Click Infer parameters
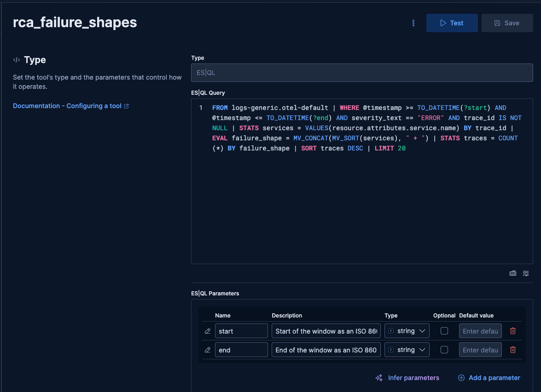Screen dimensions: 541x392 coord(407,378)
